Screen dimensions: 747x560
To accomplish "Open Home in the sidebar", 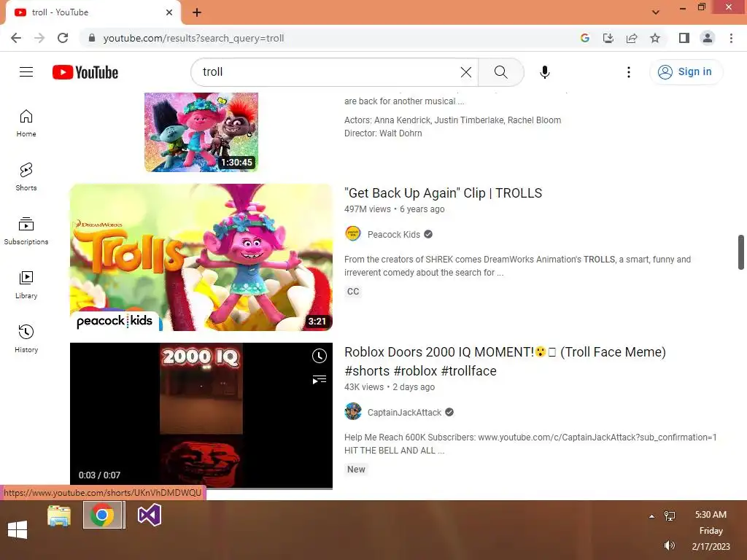I will (x=26, y=122).
